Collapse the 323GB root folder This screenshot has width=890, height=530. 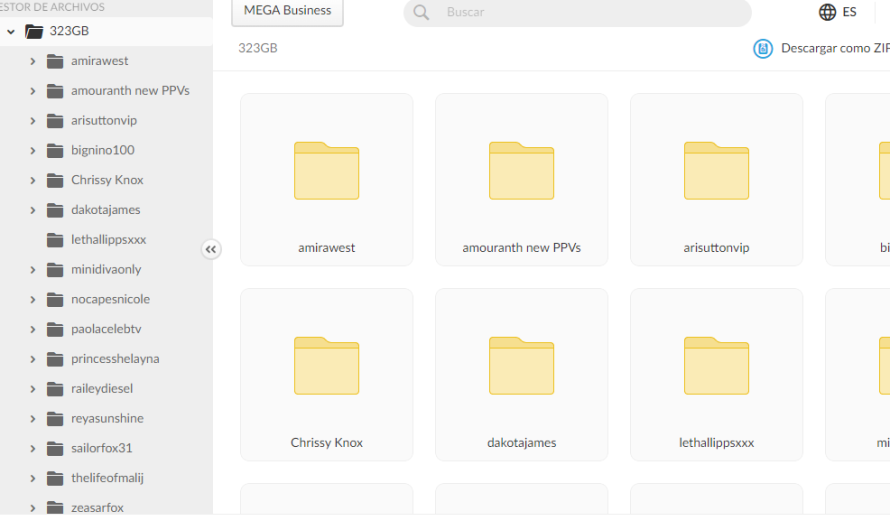pyautogui.click(x=11, y=32)
